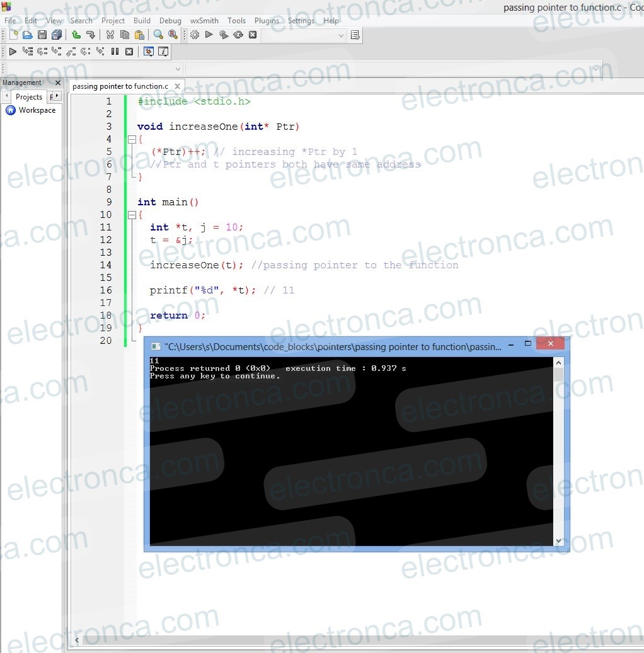Expand the hidden tabs arrow in Management panel
This screenshot has height=653, width=644.
point(55,96)
